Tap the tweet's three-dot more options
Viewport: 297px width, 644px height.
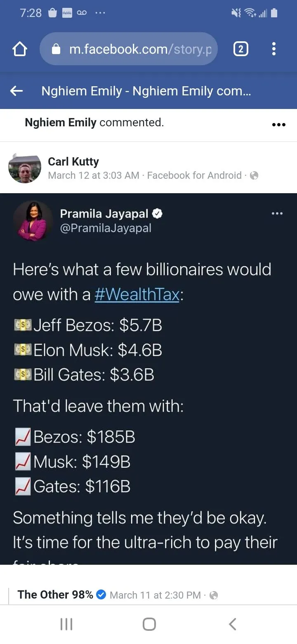pyautogui.click(x=277, y=213)
